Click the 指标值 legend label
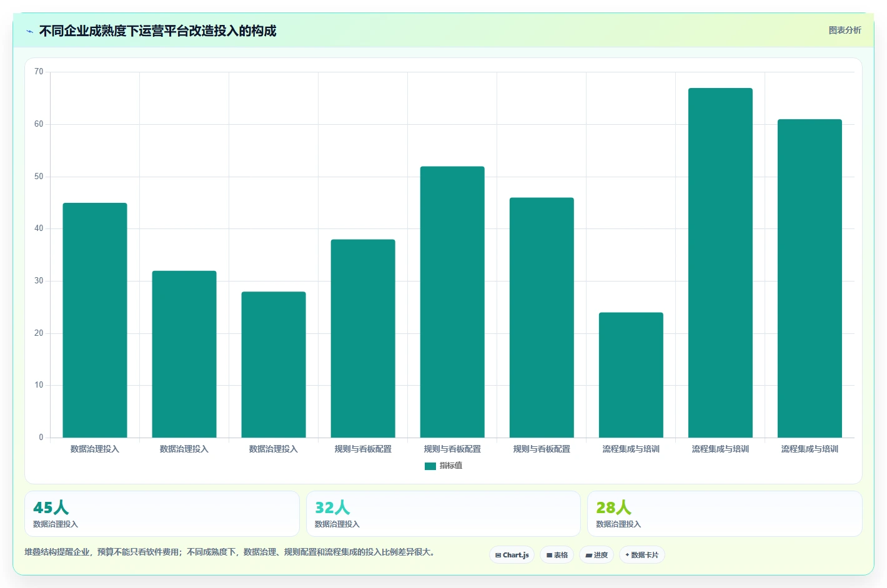 click(450, 466)
